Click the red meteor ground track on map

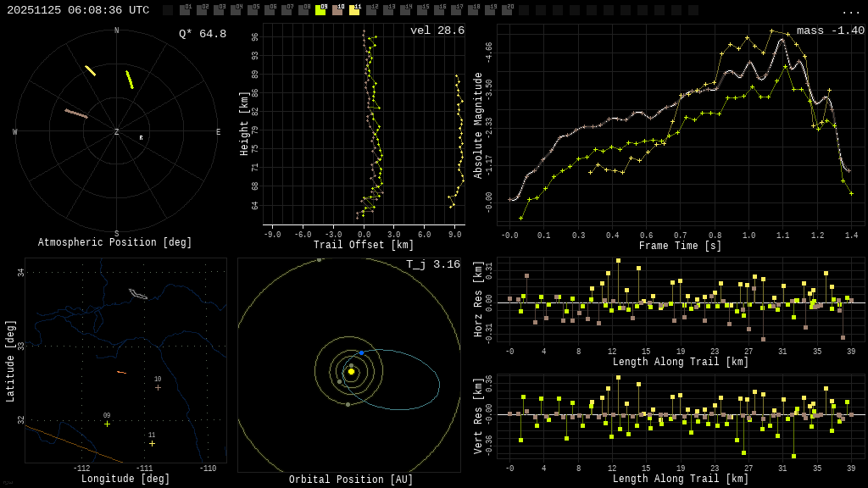pos(121,372)
